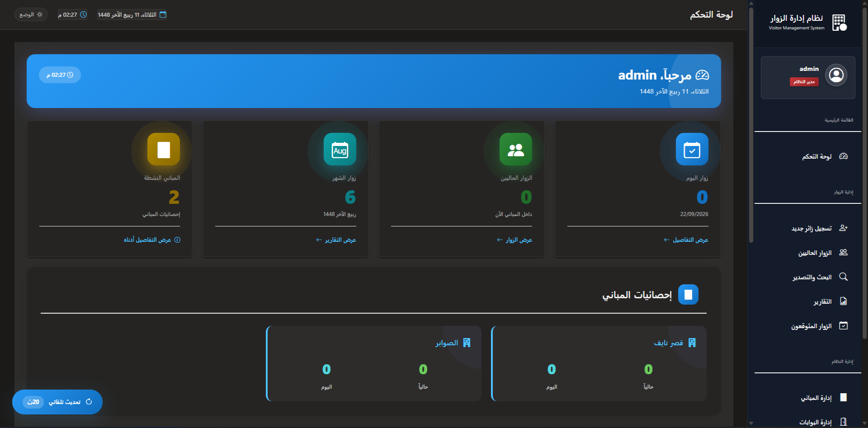Click the yellow المباني النشطة building icon

point(164,150)
